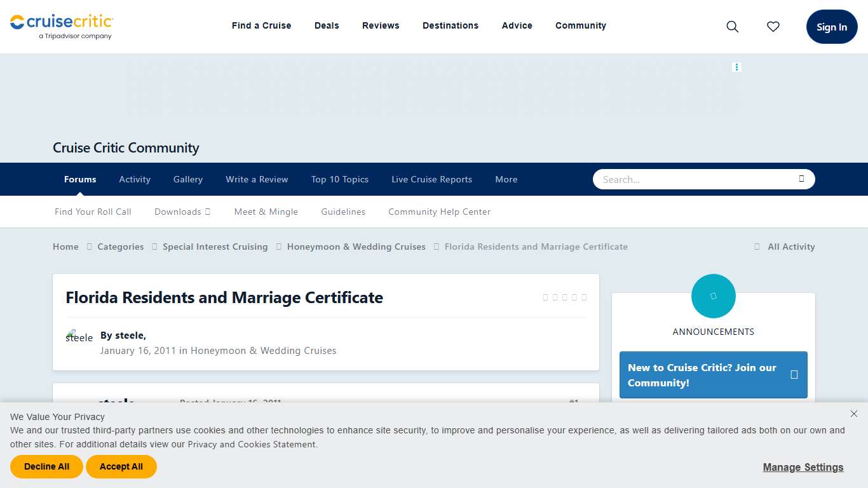Open the Honeymoon & Wedding Cruises breadcrumb link
Image resolution: width=868 pixels, height=488 pixels.
pyautogui.click(x=356, y=247)
